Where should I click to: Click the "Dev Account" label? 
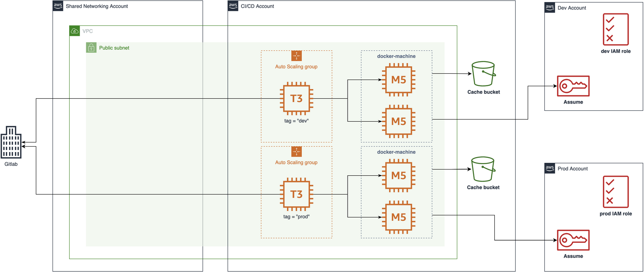click(x=571, y=8)
